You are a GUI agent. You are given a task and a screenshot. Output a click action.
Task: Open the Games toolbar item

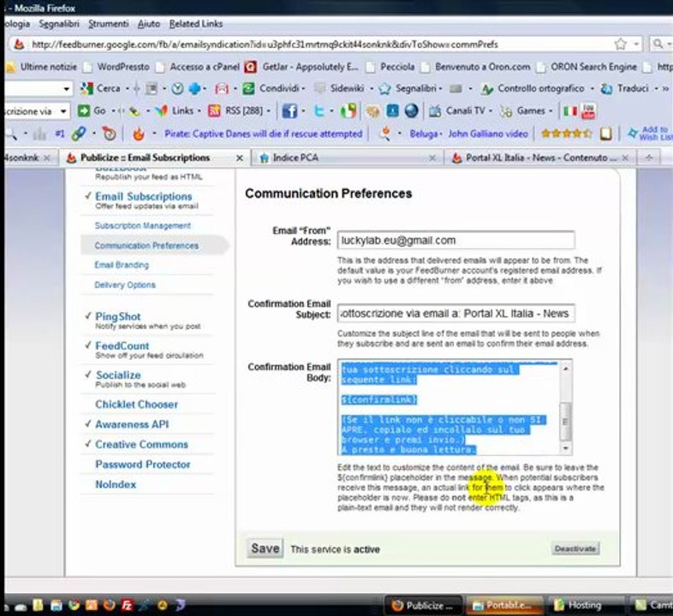522,111
